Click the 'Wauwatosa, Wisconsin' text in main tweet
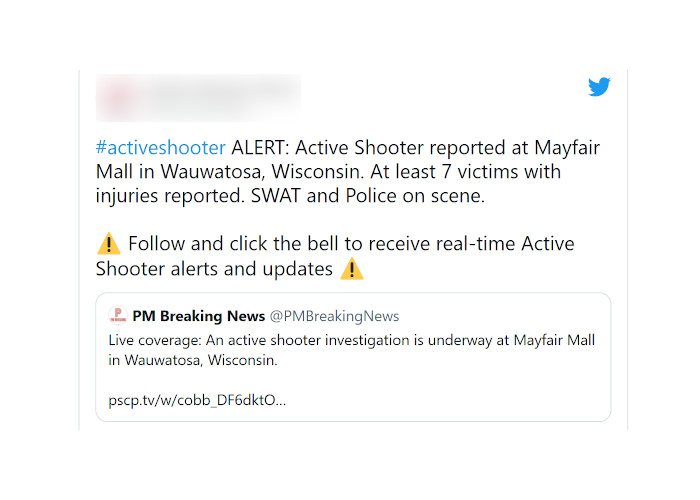Viewport: 700px width, 500px height. click(x=262, y=172)
